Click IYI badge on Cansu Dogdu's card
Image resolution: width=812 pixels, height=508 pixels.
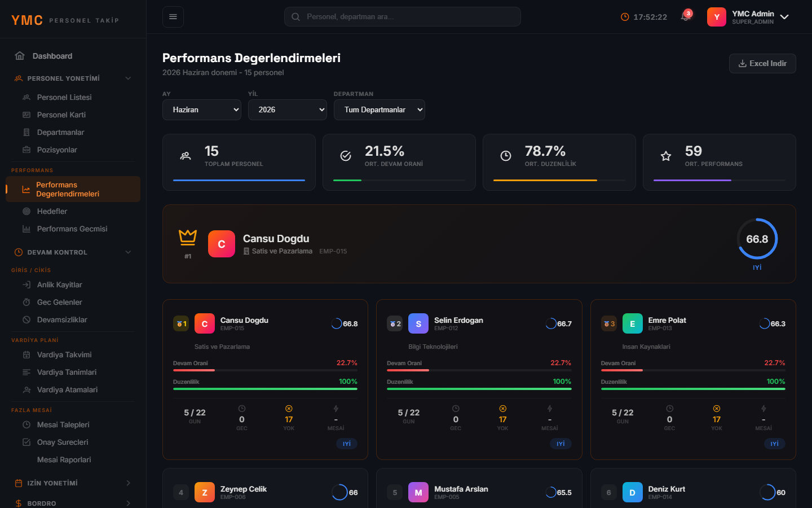(x=347, y=444)
